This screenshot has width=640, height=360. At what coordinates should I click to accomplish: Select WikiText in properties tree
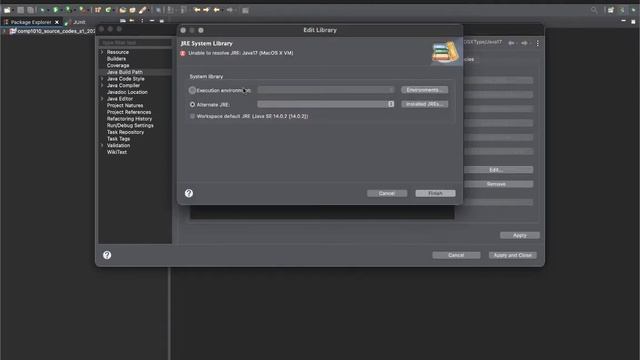tap(117, 152)
